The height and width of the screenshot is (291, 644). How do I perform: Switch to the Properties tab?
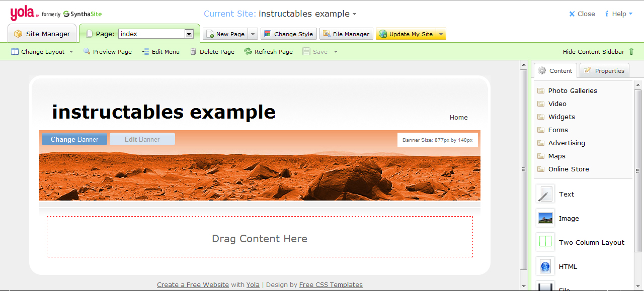(x=604, y=70)
